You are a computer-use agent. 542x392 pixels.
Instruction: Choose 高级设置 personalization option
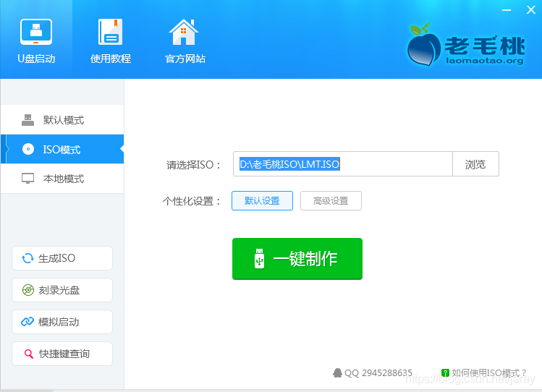pyautogui.click(x=331, y=200)
